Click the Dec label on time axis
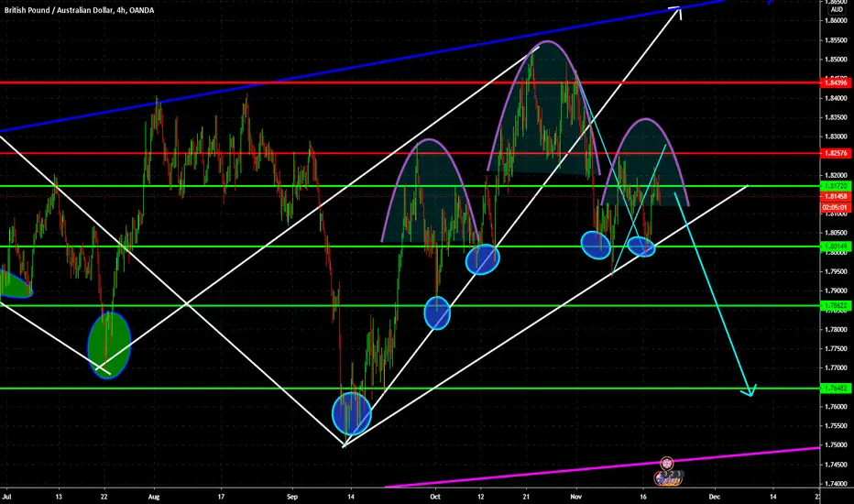This screenshot has width=854, height=504. click(715, 497)
